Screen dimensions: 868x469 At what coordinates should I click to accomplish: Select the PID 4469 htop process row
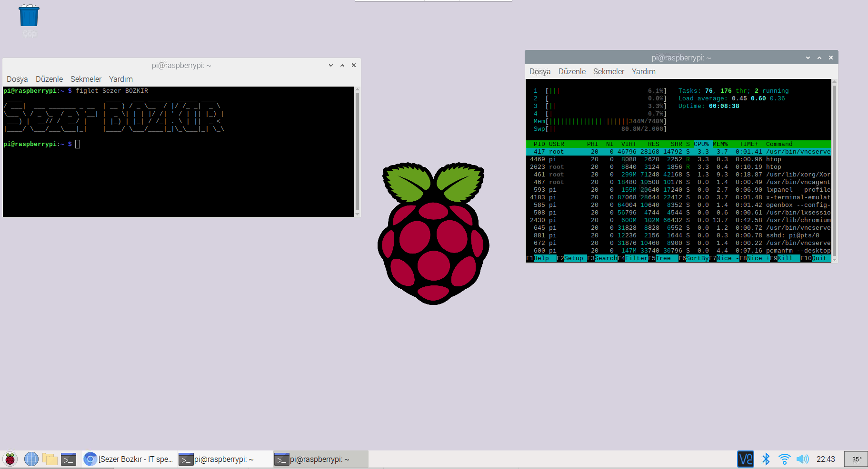coord(678,159)
